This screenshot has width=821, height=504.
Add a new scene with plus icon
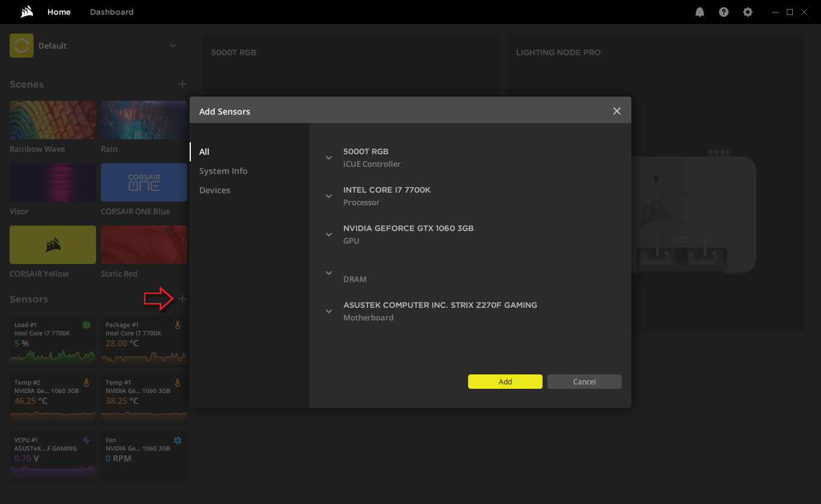[182, 84]
